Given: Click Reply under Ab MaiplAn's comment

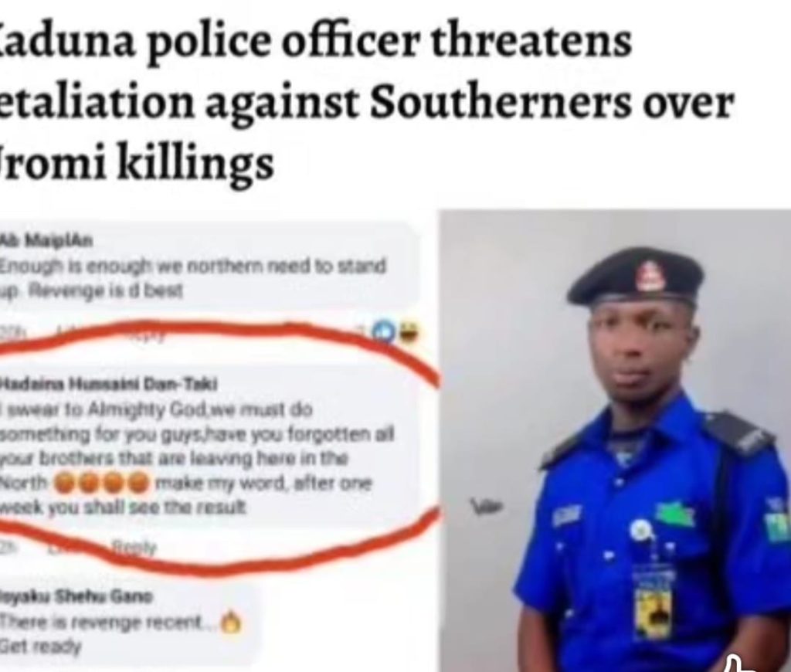Looking at the screenshot, I should pyautogui.click(x=146, y=335).
